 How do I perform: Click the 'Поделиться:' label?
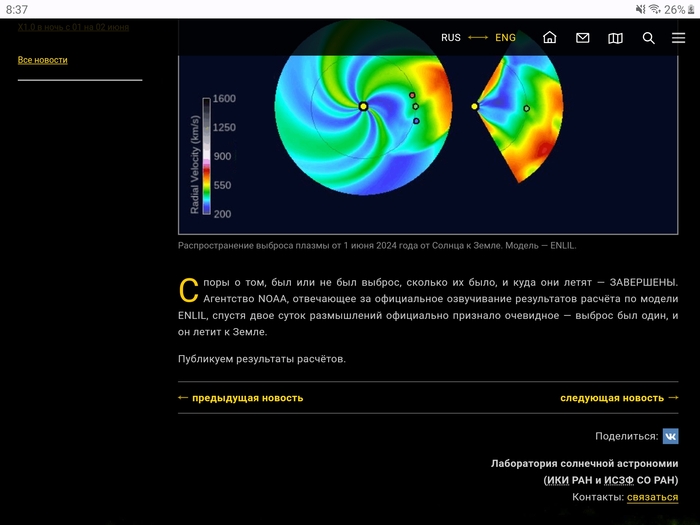pyautogui.click(x=627, y=436)
